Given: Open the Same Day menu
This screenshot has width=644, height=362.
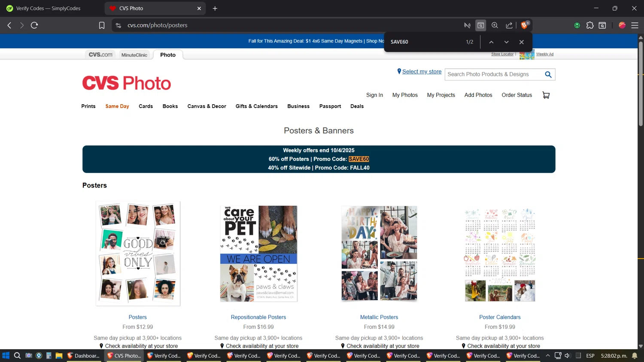Looking at the screenshot, I should [117, 106].
